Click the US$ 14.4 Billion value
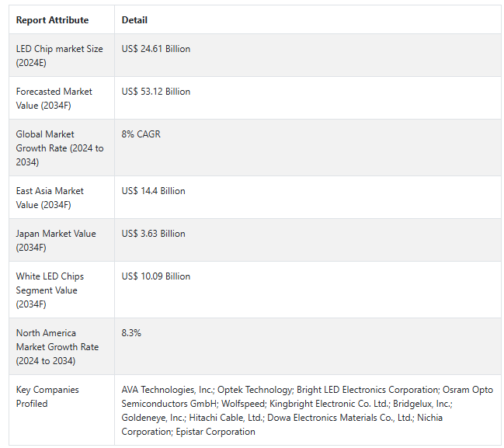The width and height of the screenshot is (504, 448). click(x=153, y=191)
